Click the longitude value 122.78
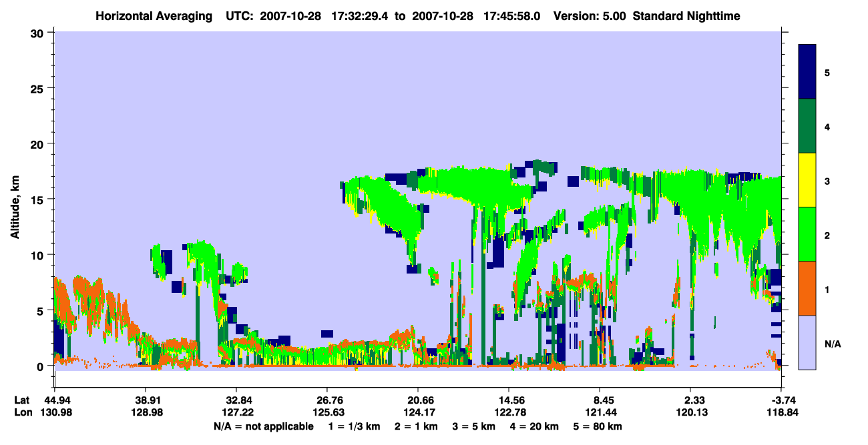 pyautogui.click(x=509, y=412)
